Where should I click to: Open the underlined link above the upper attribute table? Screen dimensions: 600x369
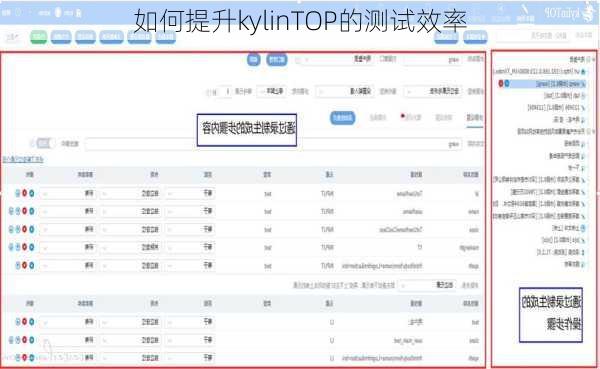tap(23, 159)
